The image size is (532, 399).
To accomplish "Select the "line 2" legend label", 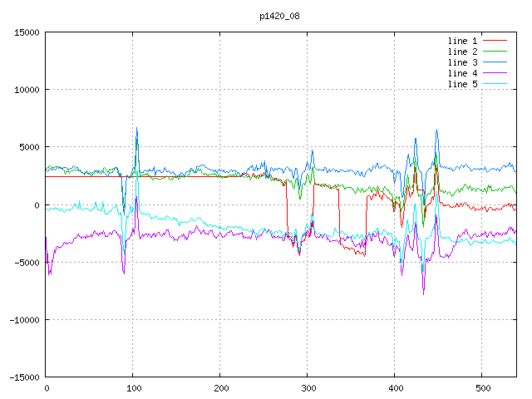I will [x=463, y=52].
